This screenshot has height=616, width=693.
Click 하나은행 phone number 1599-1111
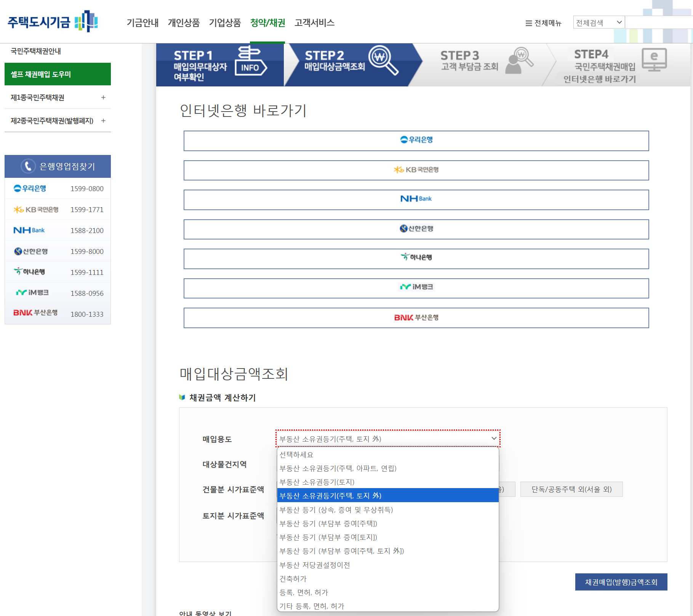[x=87, y=273]
